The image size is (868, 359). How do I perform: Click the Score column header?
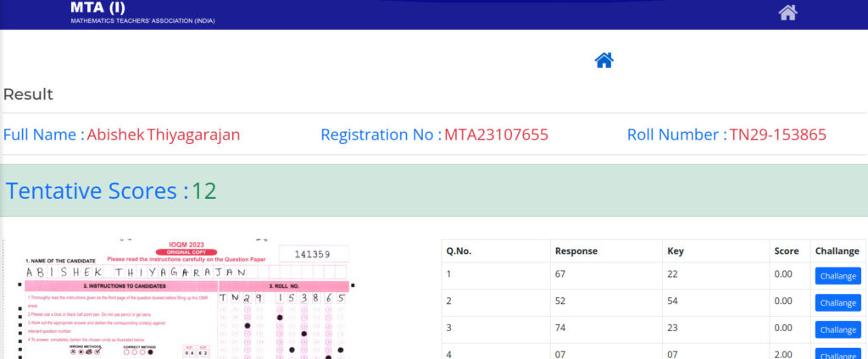[x=786, y=251]
